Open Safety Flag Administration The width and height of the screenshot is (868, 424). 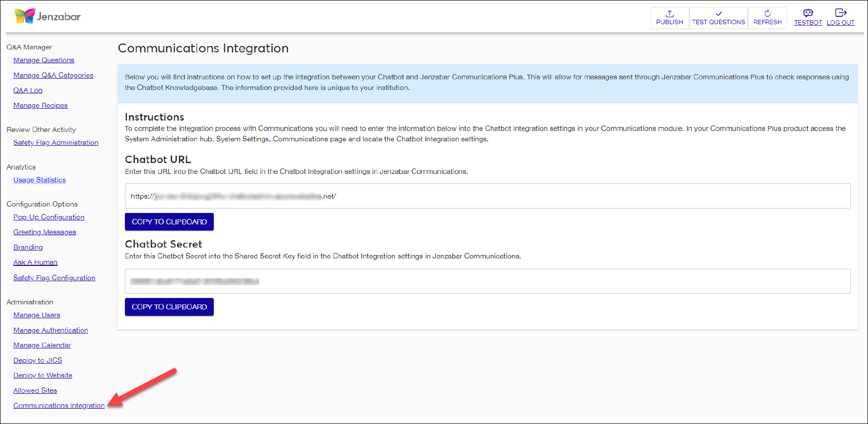click(x=56, y=143)
